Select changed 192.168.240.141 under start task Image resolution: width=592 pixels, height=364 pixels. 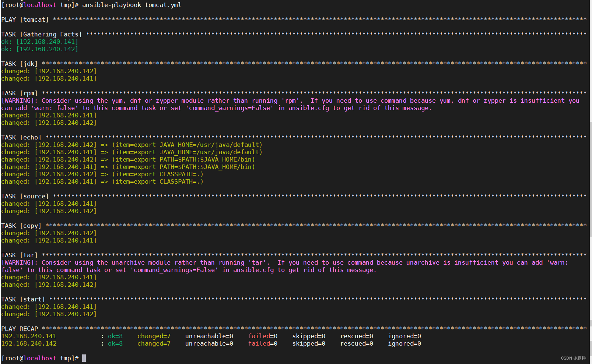point(49,307)
